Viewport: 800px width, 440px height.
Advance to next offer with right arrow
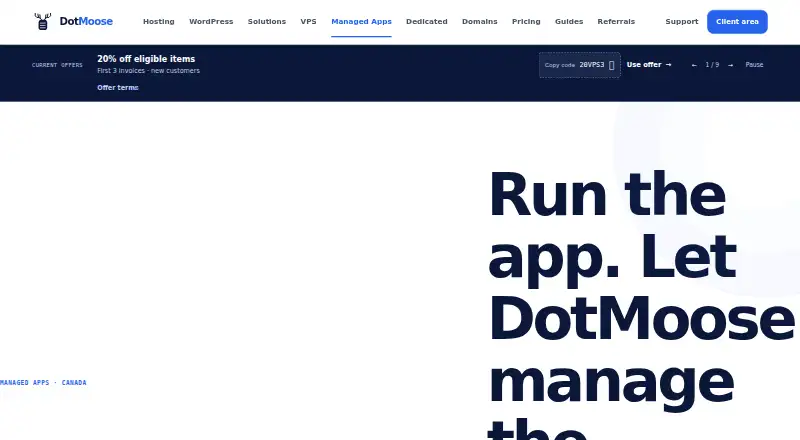click(731, 65)
